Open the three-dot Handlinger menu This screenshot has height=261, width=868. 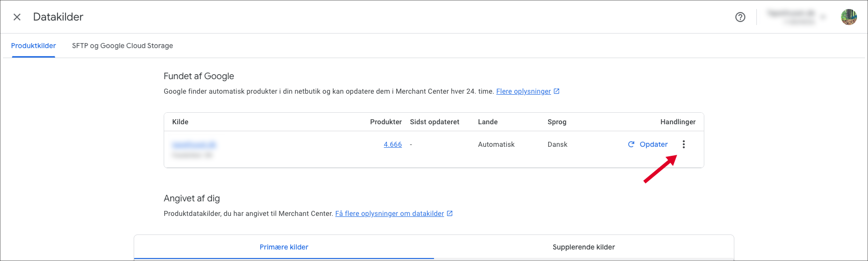pyautogui.click(x=684, y=144)
